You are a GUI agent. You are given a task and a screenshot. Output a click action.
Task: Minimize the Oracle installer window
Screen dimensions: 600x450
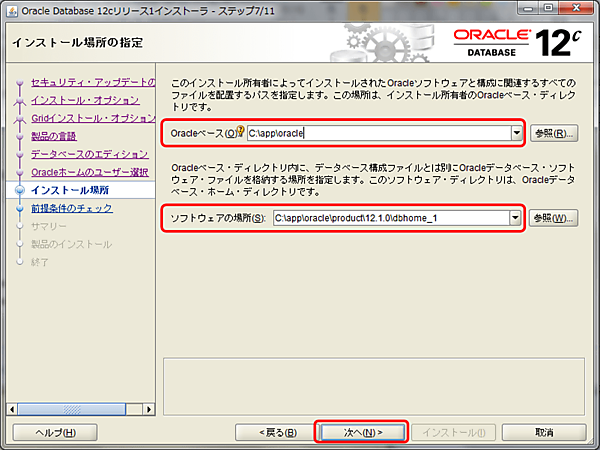click(x=528, y=9)
